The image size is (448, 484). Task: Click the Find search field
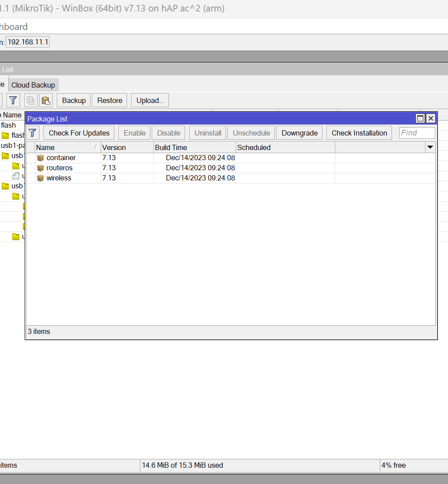click(x=417, y=133)
